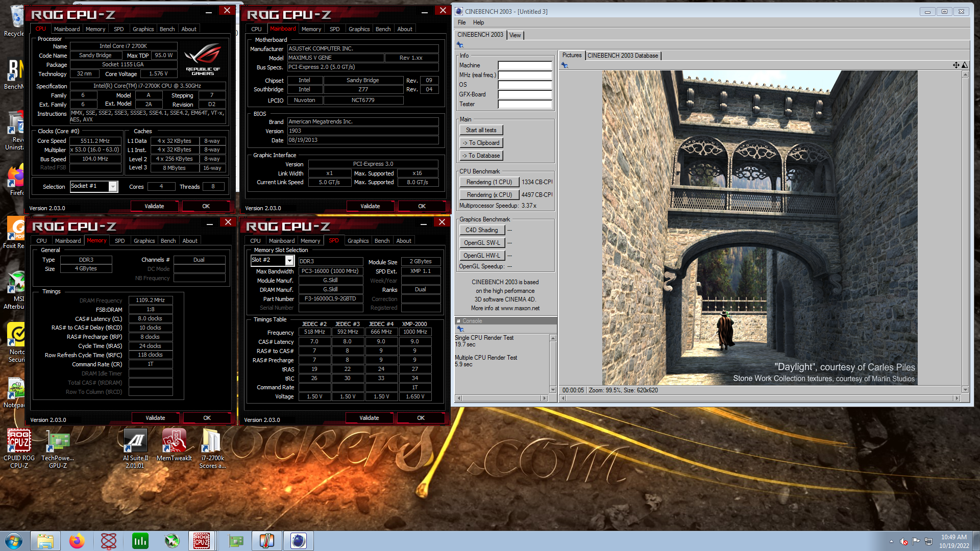
Task: Open Firefox from the taskbar
Action: 77,541
